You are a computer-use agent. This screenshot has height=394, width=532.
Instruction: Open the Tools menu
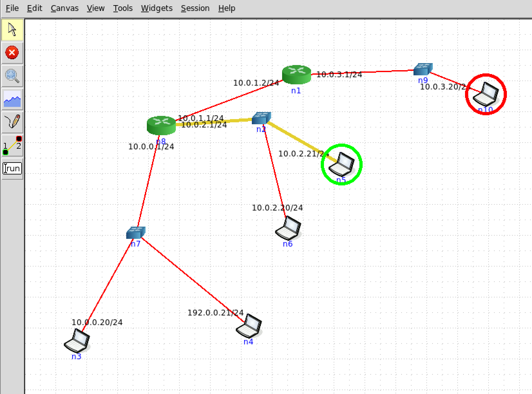point(123,8)
